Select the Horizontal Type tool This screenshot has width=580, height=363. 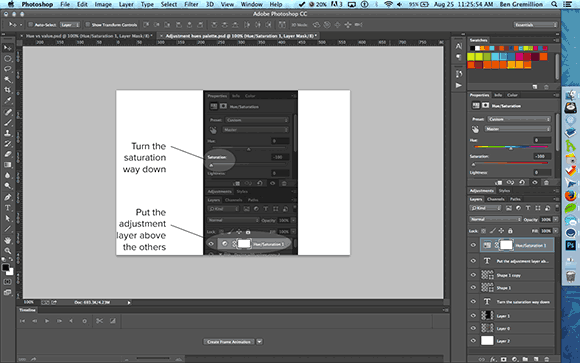[7, 208]
